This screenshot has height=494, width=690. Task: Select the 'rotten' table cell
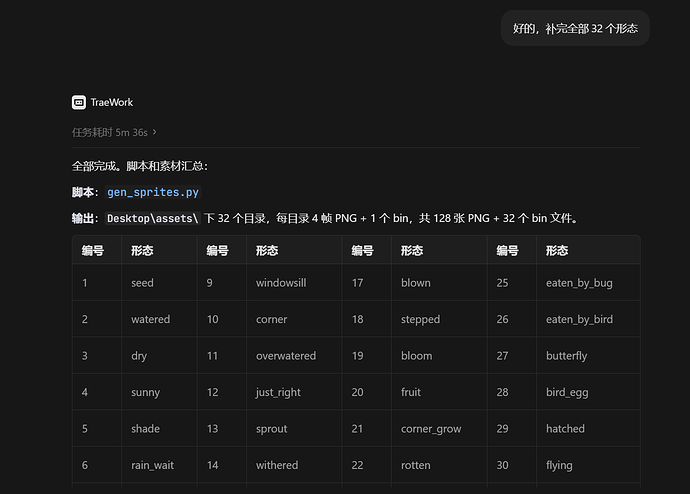(x=439, y=465)
